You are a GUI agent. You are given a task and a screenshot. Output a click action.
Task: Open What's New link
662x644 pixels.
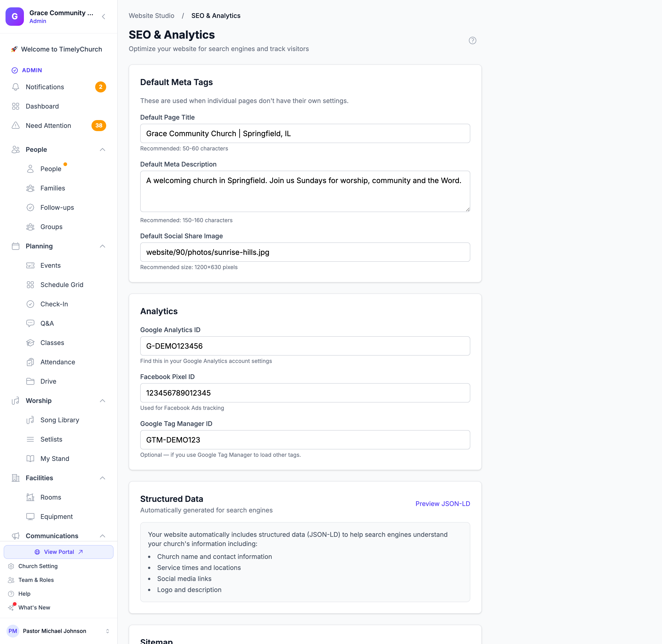pos(34,607)
